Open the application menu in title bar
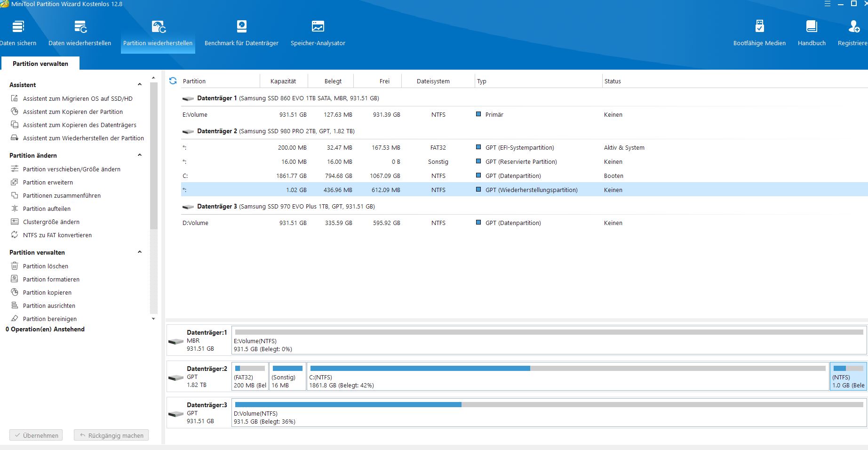The width and height of the screenshot is (868, 450). 828,4
